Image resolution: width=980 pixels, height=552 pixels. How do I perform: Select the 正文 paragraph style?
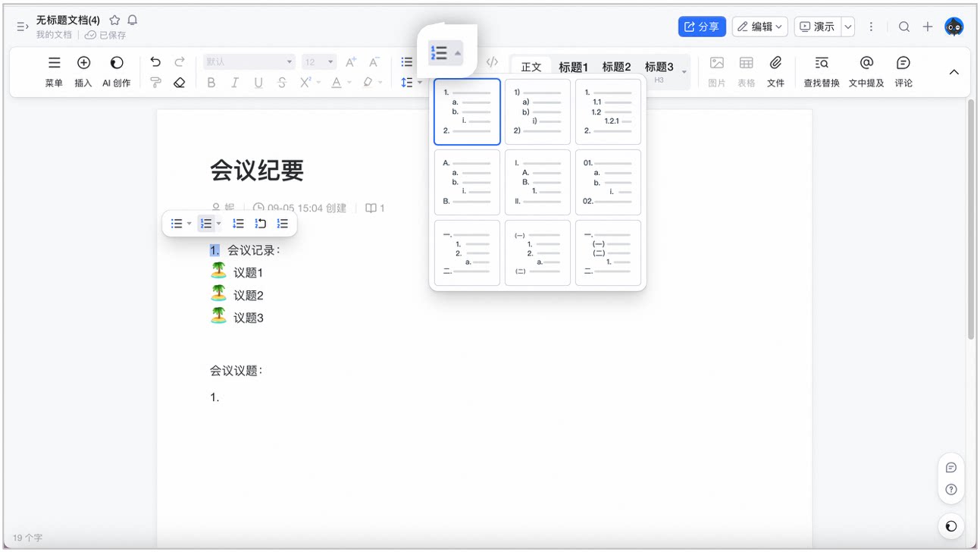click(x=531, y=67)
